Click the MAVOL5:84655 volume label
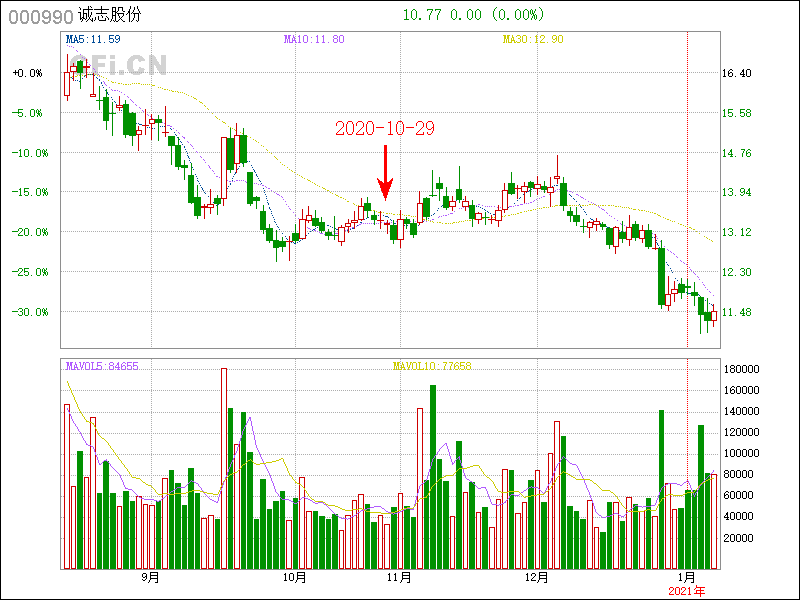Image resolution: width=800 pixels, height=600 pixels. point(102,366)
